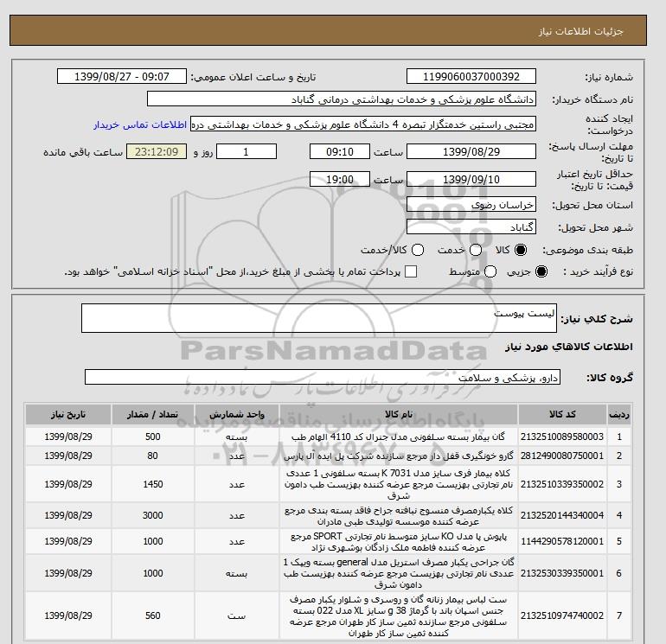Click product code 2132510339350002
666x644 pixels.
[562, 484]
